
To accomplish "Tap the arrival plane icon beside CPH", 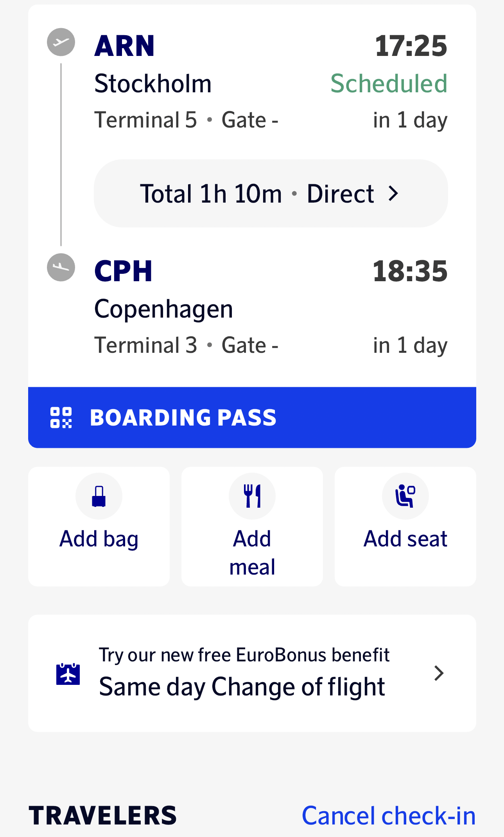I will point(61,268).
